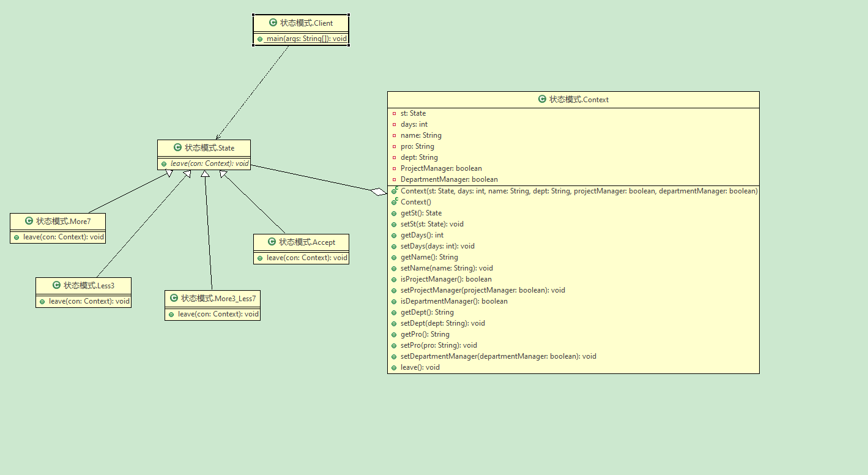Click the class icon of 状态模式.More3_Less7

point(174,298)
